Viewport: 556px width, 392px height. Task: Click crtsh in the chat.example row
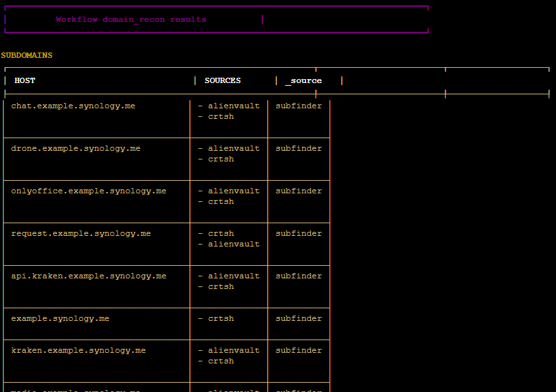pos(221,116)
